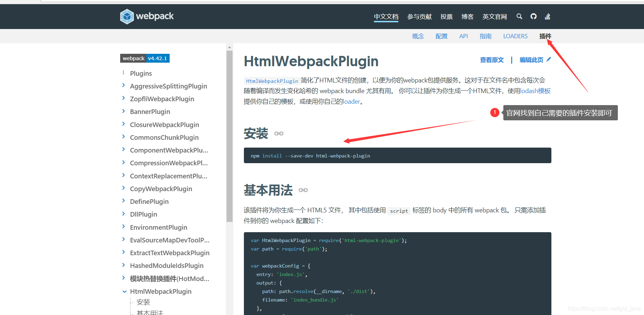Screen dimensions: 644x315
Task: Switch to the 插件 sub-nav tab
Action: coord(545,36)
